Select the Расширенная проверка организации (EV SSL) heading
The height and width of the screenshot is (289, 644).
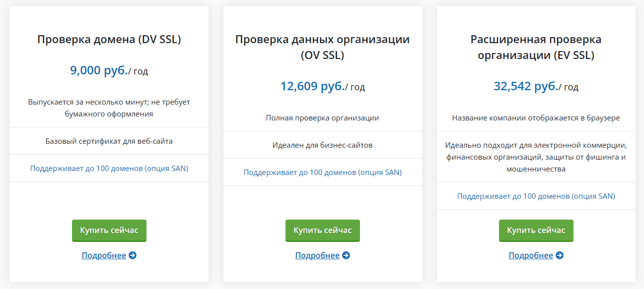(x=536, y=47)
